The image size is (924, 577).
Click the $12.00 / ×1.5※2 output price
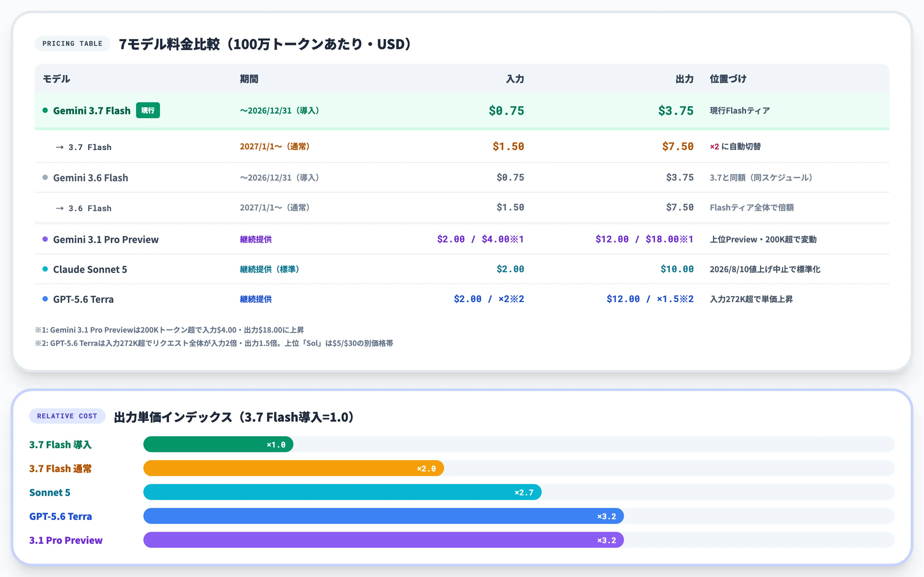650,299
